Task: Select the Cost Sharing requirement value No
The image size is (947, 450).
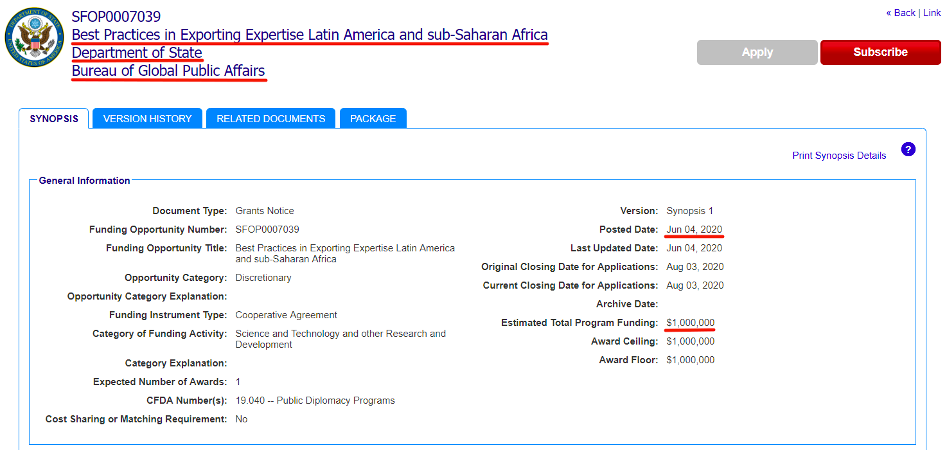Action: [241, 419]
